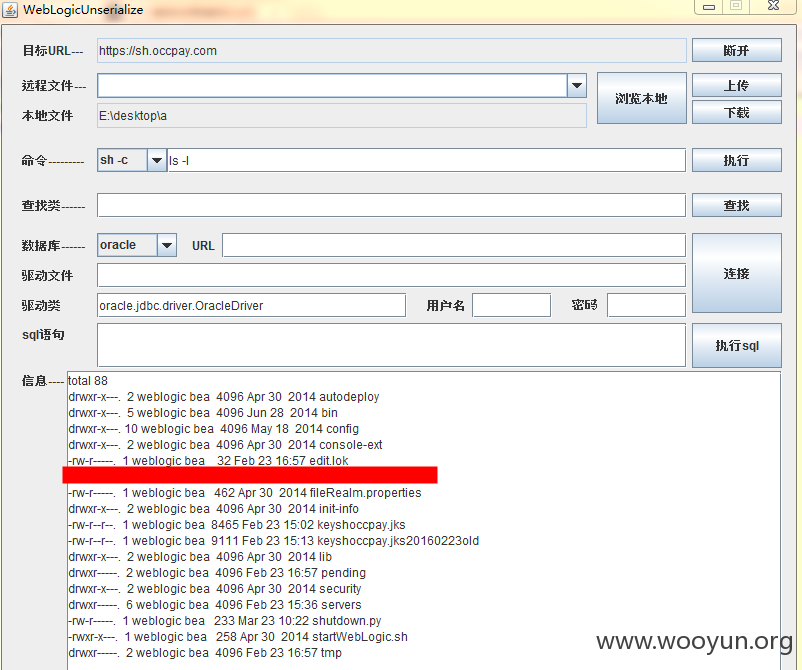Click the startWebLogic.sh file line
This screenshot has width=802, height=670.
click(238, 637)
